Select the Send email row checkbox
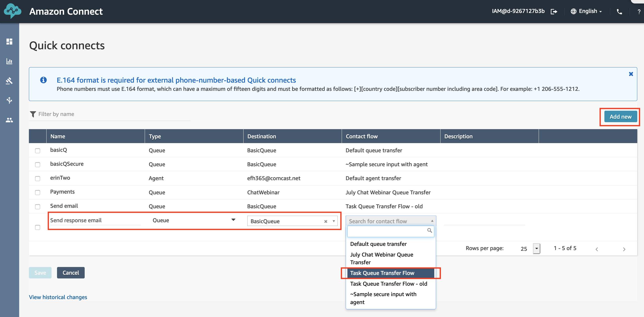This screenshot has height=317, width=644. tap(38, 207)
